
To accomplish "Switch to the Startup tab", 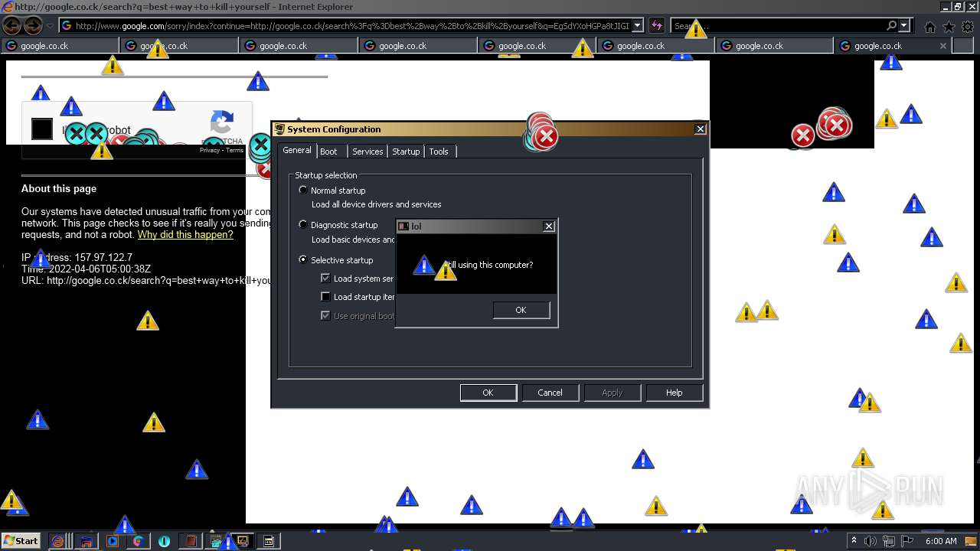I will coord(406,152).
